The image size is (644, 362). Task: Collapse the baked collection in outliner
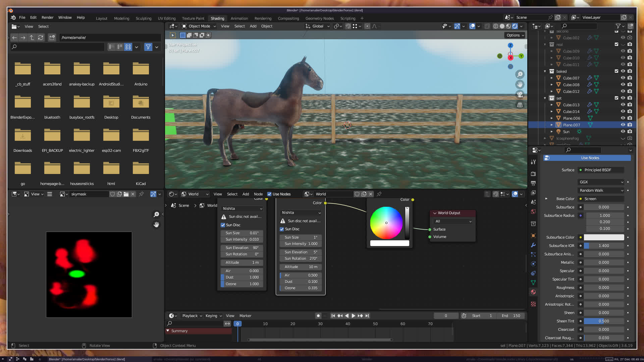(x=545, y=71)
